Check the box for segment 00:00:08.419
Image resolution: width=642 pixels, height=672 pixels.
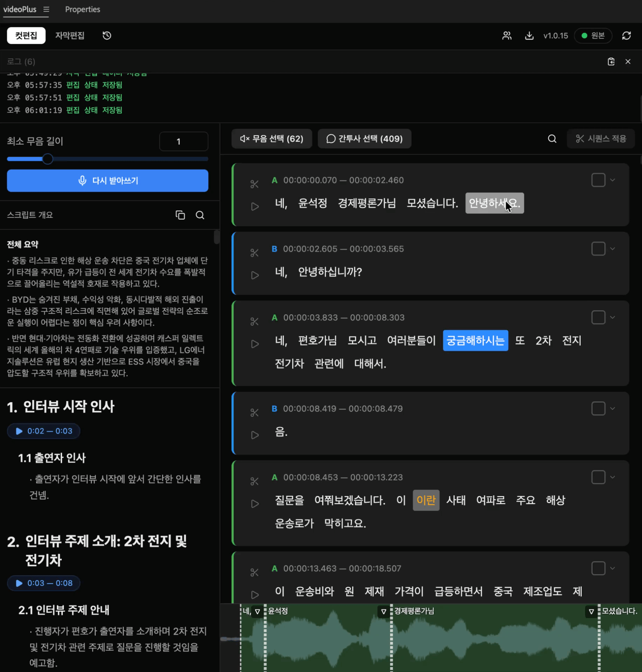point(598,409)
